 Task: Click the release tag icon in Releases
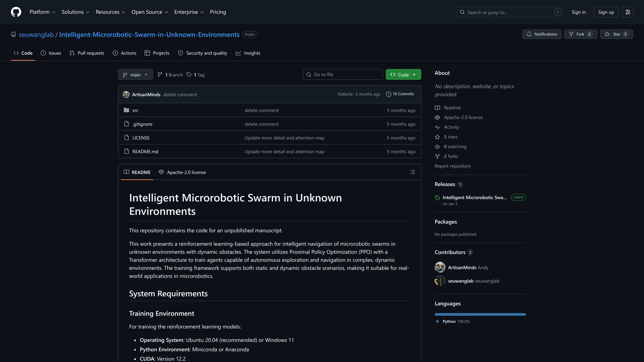pyautogui.click(x=437, y=198)
